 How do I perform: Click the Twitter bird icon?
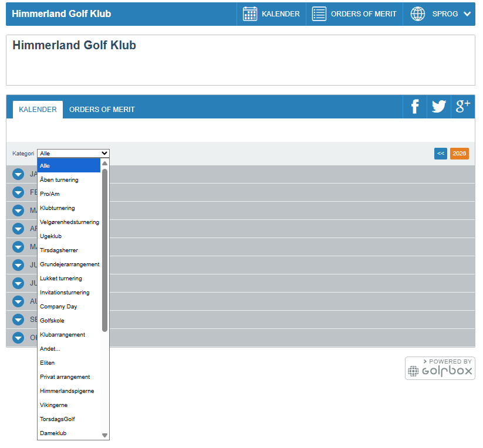pyautogui.click(x=438, y=107)
